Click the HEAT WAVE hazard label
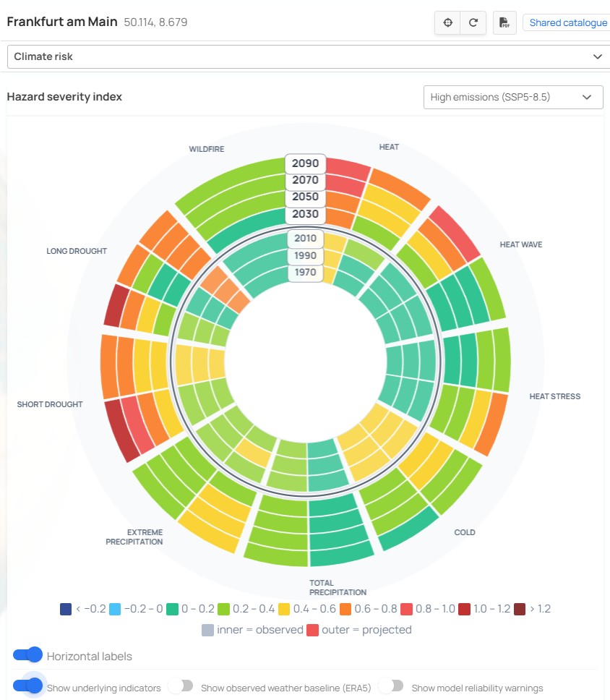The width and height of the screenshot is (610, 700). (521, 244)
